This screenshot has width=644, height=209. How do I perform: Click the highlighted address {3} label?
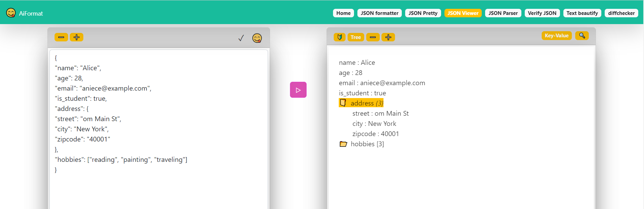point(367,103)
